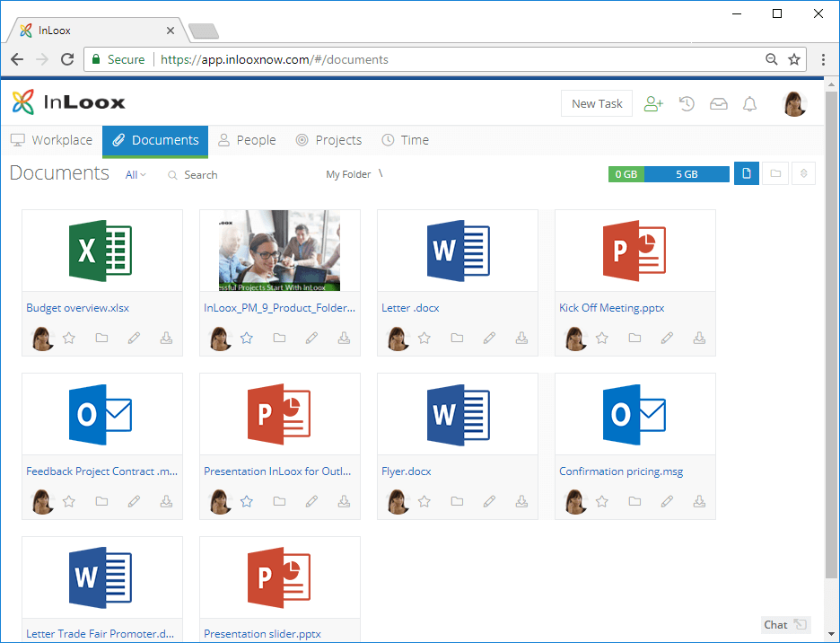Open the Kick Off Meeting.pptx link
Viewport: 840px width, 643px height.
click(612, 308)
